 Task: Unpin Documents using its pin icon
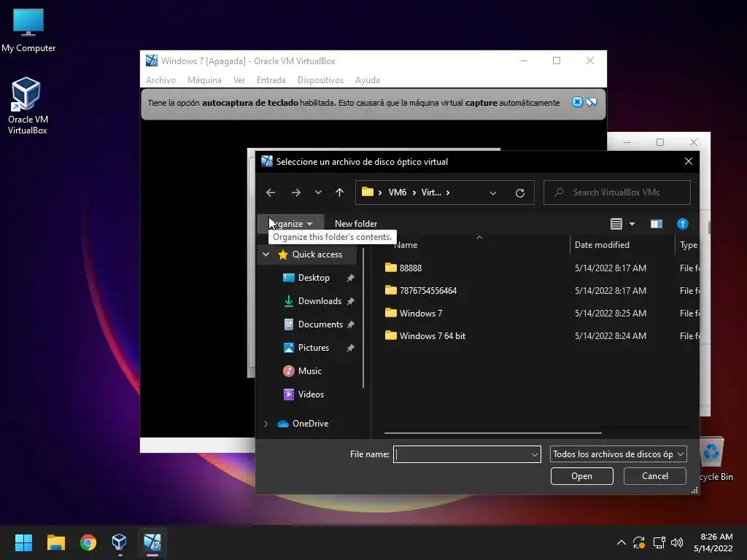351,324
